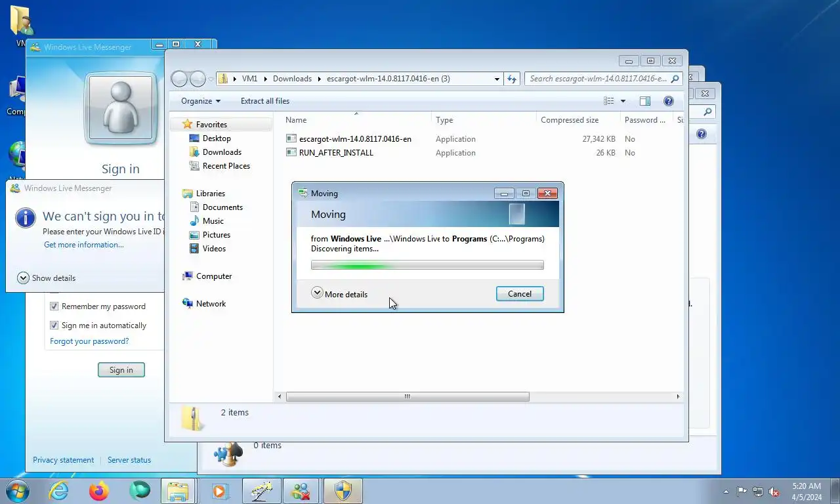Screen dimensions: 840x504
Task: Open the Videos library
Action: 214,249
